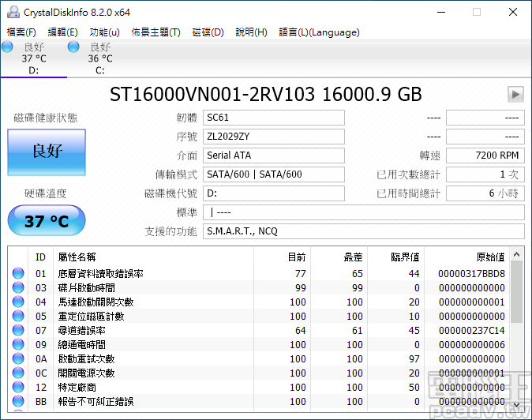Click the ID column header
Screen dimensions: 532x420
[x=40, y=257]
